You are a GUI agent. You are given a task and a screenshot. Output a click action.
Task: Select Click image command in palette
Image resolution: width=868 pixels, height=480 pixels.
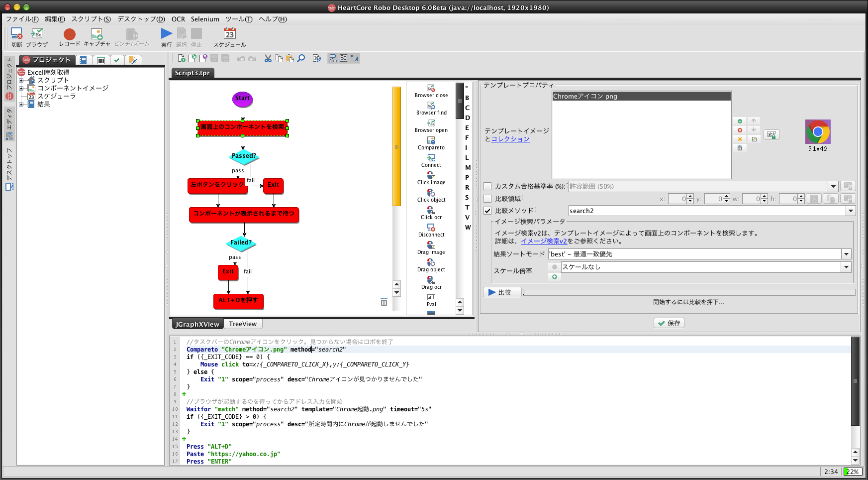click(x=431, y=178)
